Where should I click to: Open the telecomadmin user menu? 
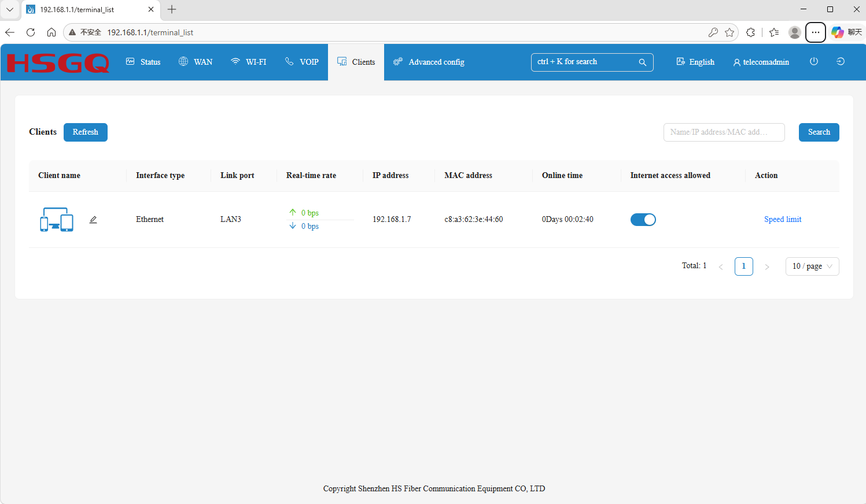(761, 62)
